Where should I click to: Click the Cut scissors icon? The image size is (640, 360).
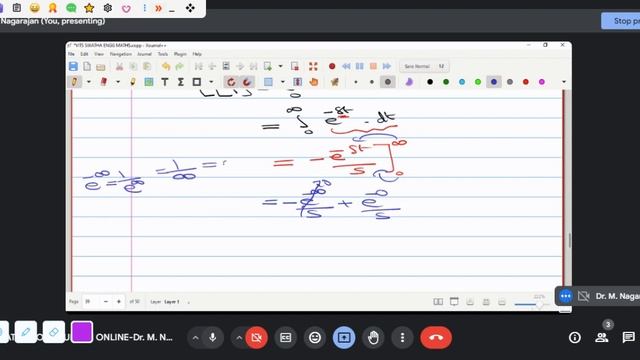119,67
